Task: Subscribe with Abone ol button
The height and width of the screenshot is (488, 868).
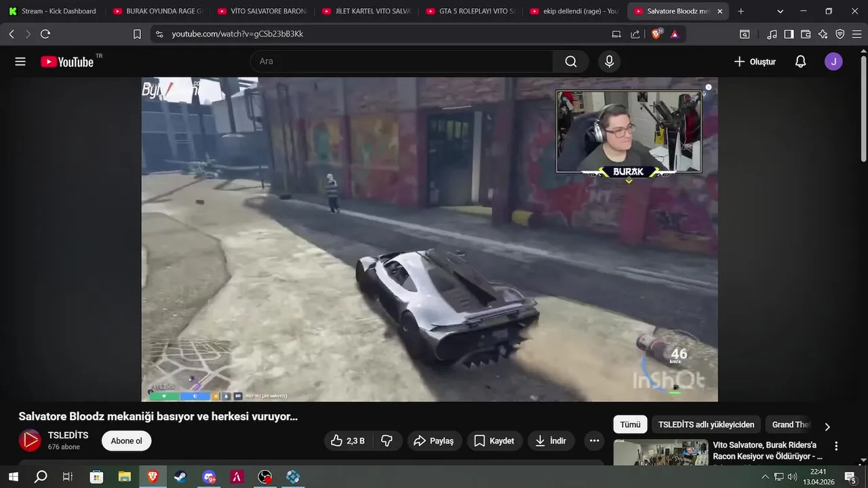Action: click(x=126, y=441)
